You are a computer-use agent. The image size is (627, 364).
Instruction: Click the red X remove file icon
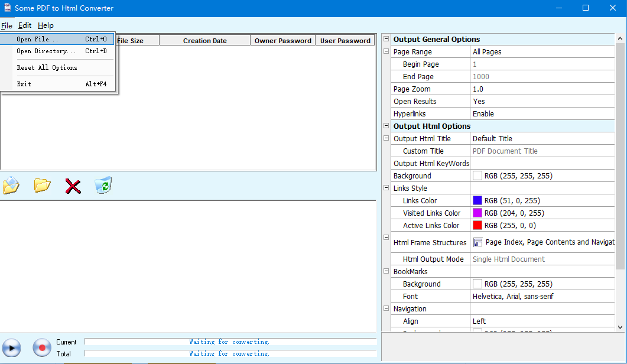pyautogui.click(x=73, y=186)
